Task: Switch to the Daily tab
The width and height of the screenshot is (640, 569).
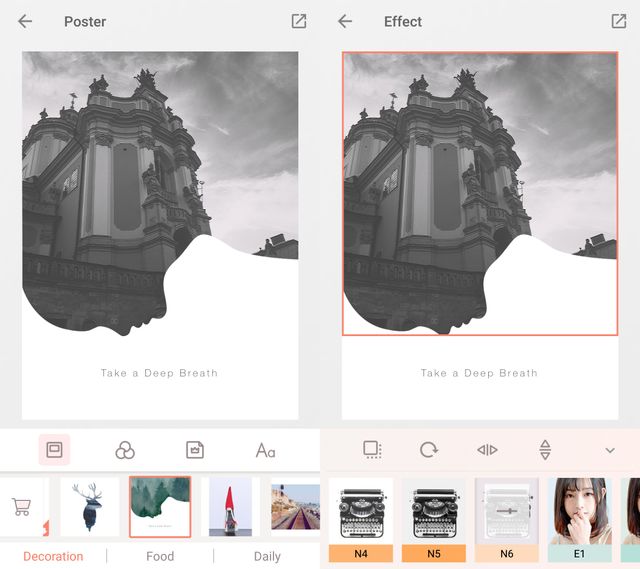Action: click(267, 556)
